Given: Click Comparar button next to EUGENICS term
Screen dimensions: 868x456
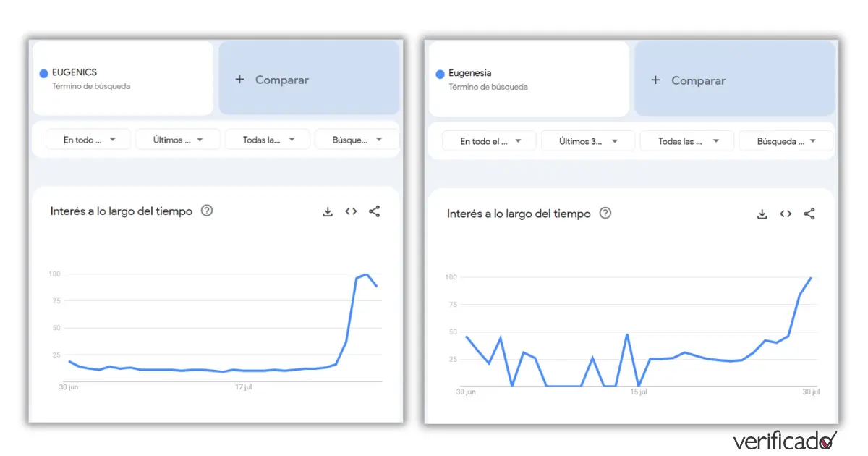Looking at the screenshot, I should (308, 80).
